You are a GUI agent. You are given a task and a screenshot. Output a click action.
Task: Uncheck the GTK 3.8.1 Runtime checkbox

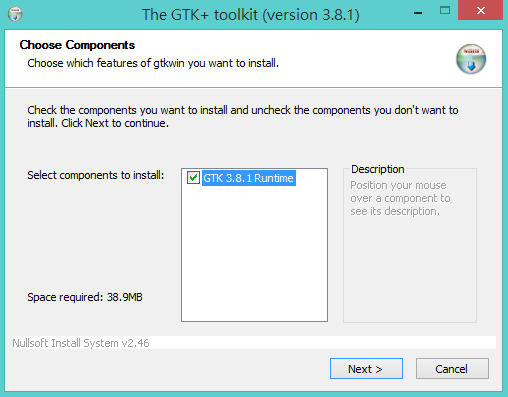coord(193,178)
